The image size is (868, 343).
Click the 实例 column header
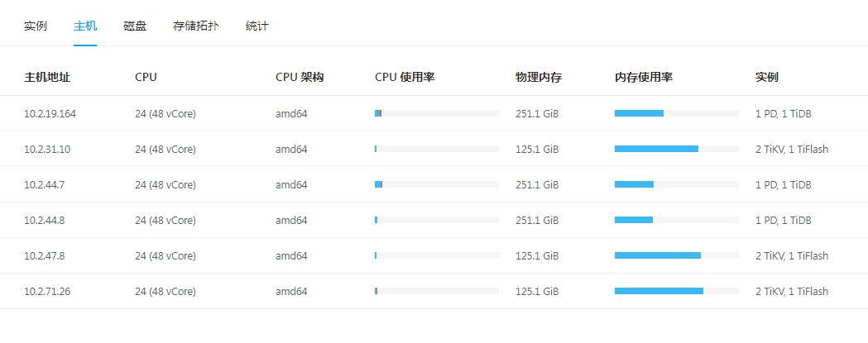(766, 78)
